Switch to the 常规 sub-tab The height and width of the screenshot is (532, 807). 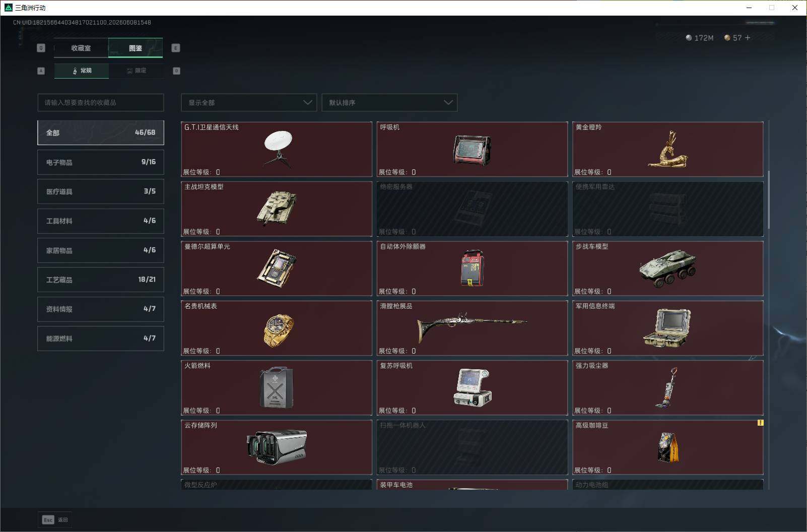coord(82,71)
